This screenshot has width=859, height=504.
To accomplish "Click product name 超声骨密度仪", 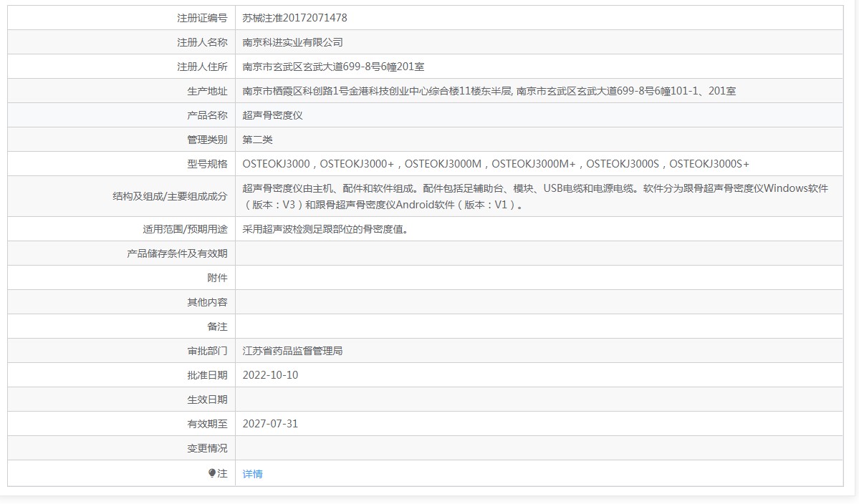I will 272,115.
